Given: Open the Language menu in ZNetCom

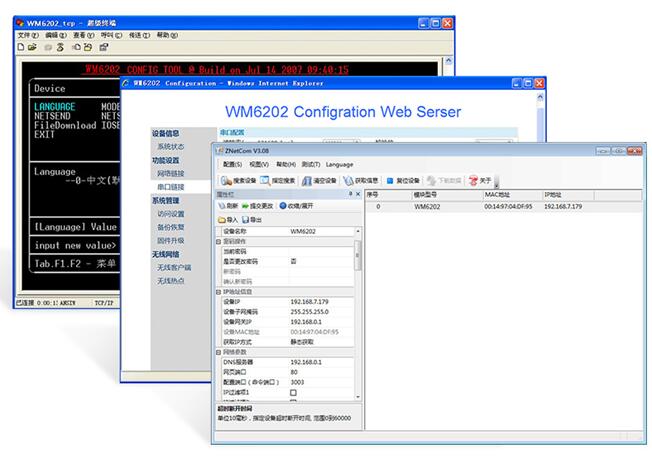Looking at the screenshot, I should [339, 164].
